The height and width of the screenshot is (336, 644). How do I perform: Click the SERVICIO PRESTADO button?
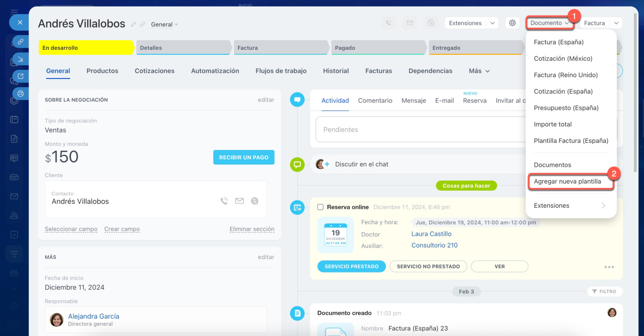[x=351, y=267]
